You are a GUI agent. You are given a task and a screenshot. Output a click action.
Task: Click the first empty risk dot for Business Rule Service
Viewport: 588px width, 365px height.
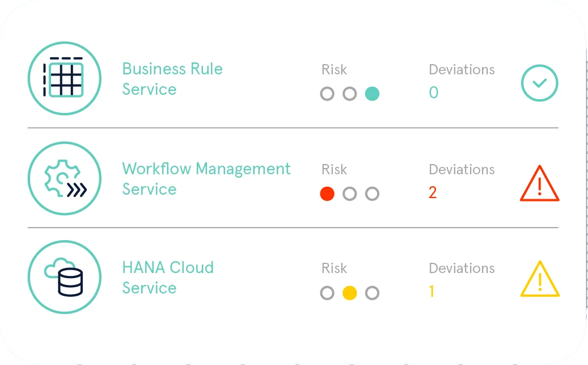coord(327,94)
